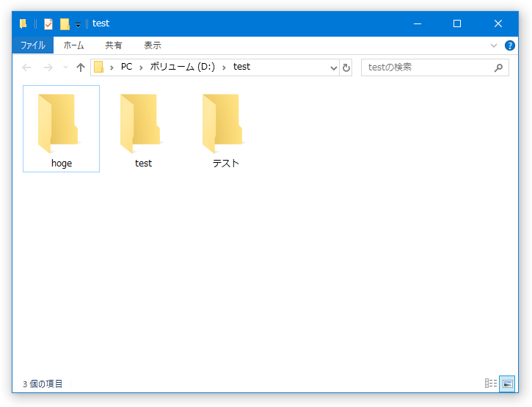532x407 pixels.
Task: Click the テスト folder name label
Action: [225, 163]
